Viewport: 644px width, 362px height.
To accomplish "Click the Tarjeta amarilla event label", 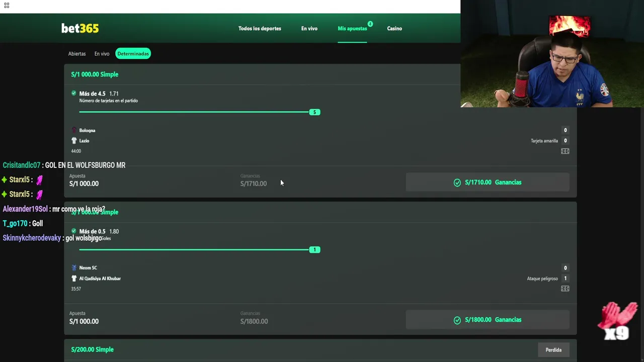I will [x=544, y=141].
